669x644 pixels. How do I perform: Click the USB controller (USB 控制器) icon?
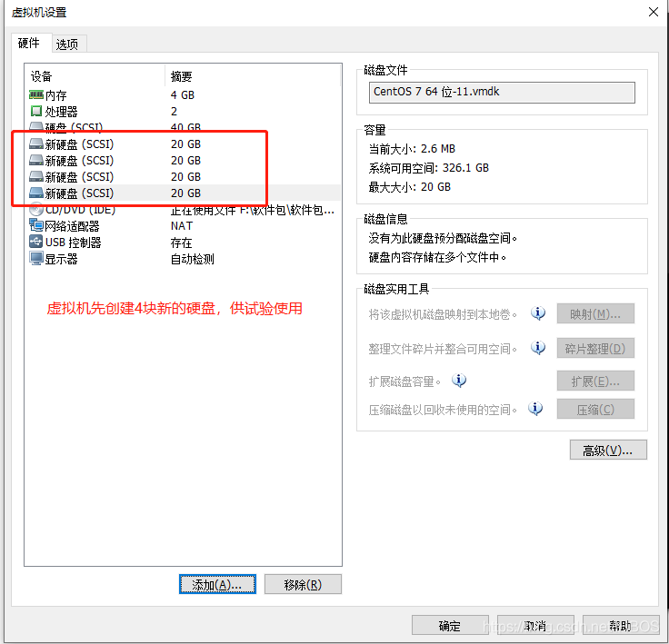coord(36,242)
